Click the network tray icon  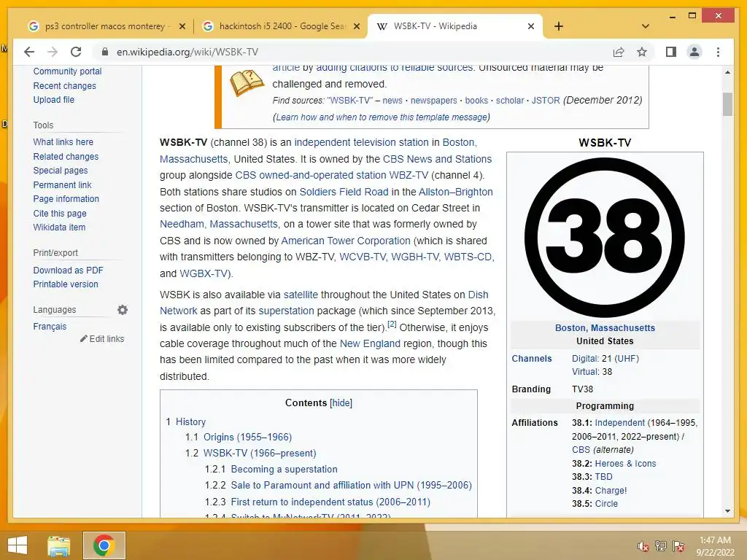click(661, 546)
